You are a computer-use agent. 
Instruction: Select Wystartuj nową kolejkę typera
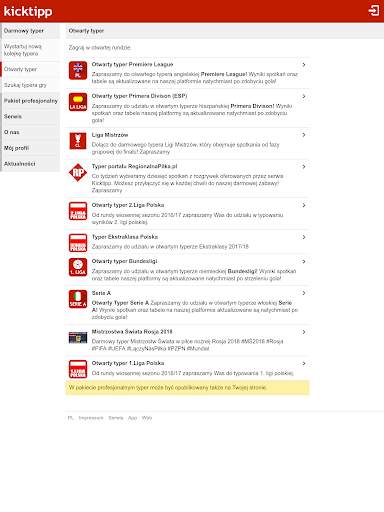30,50
